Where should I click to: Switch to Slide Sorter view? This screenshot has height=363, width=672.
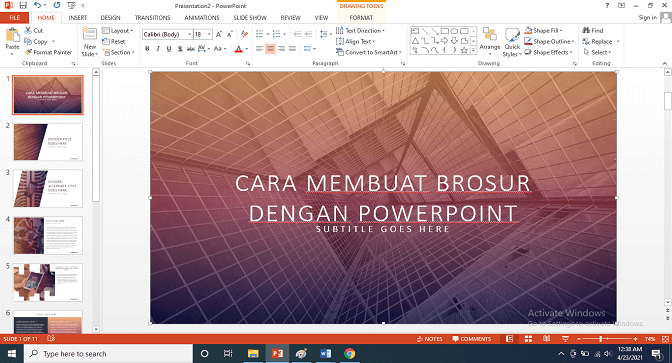pos(528,339)
